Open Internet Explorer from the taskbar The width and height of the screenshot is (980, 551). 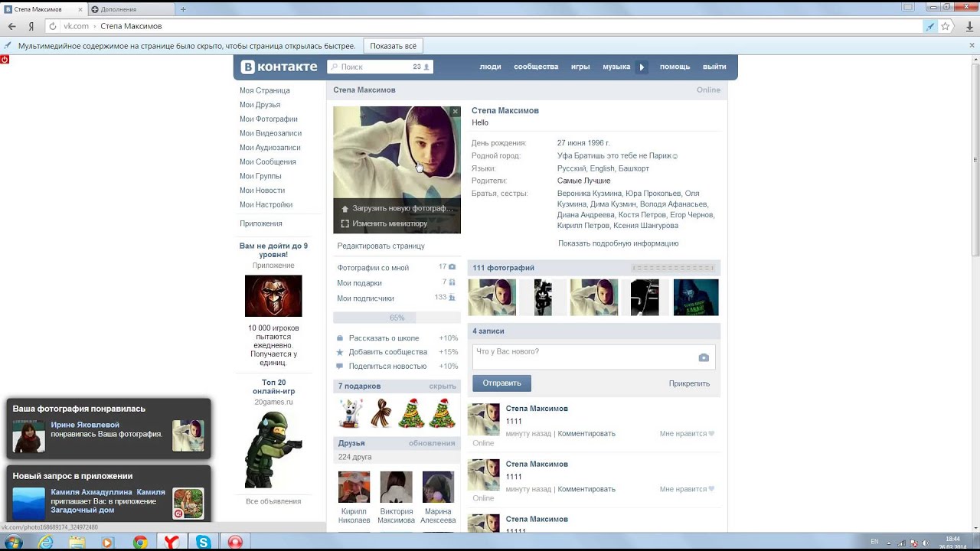click(46, 542)
